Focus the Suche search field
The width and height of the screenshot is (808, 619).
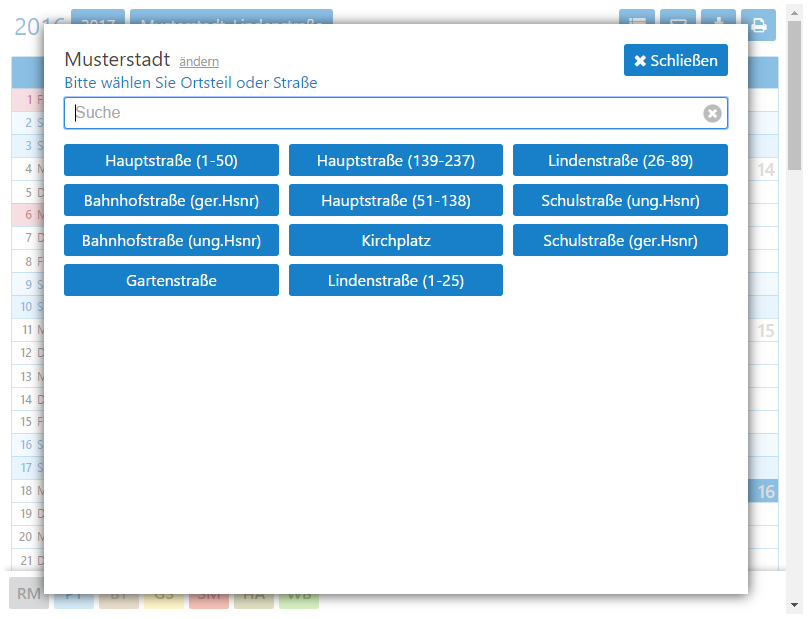[396, 113]
